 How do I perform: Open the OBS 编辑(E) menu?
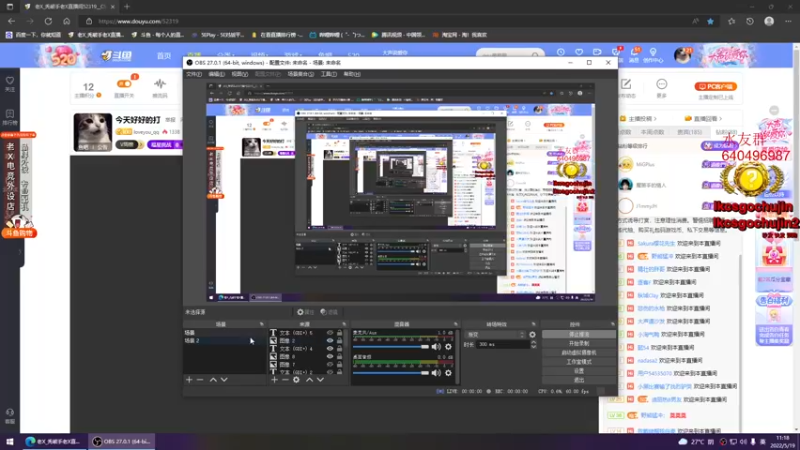[x=216, y=74]
